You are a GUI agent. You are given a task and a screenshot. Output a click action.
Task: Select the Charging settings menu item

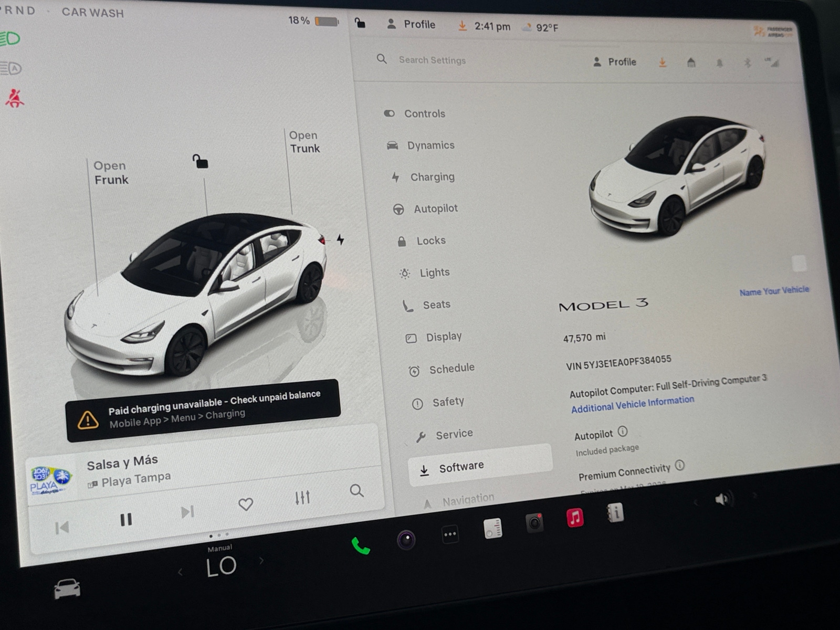click(432, 177)
